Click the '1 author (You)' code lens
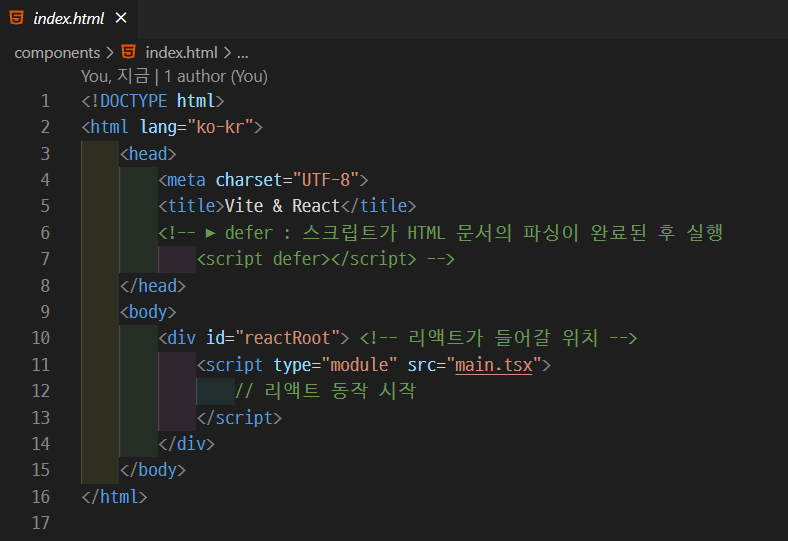Image resolution: width=788 pixels, height=541 pixels. tap(216, 76)
